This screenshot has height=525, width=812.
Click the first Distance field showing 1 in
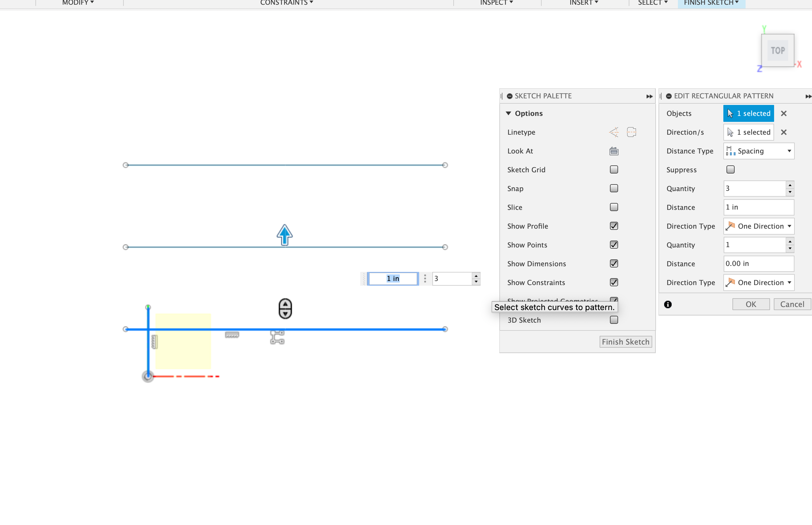(x=758, y=207)
